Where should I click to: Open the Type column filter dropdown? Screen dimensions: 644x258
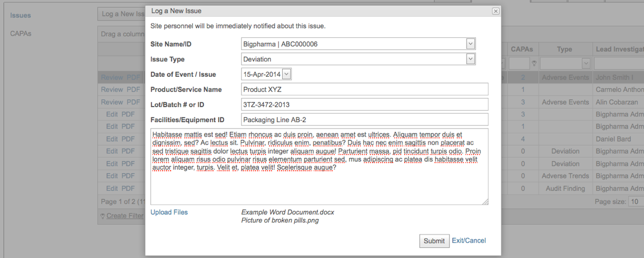pyautogui.click(x=586, y=63)
